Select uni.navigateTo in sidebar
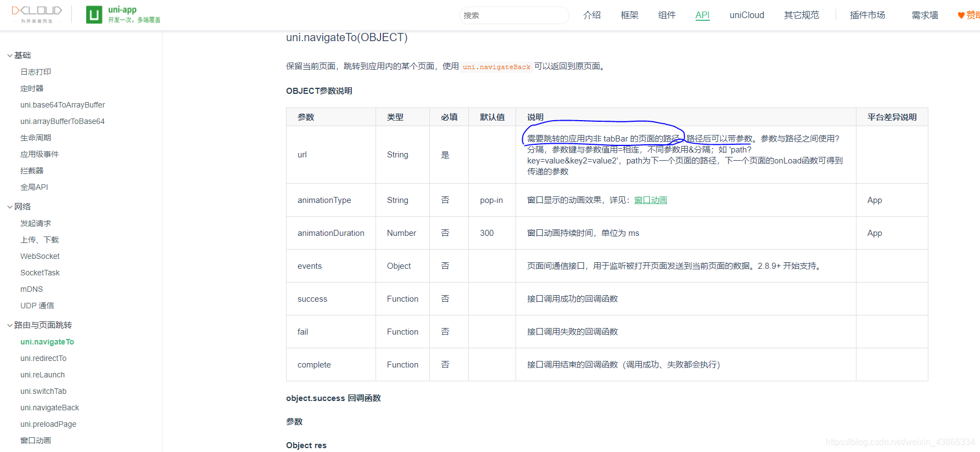The width and height of the screenshot is (980, 452). 47,342
